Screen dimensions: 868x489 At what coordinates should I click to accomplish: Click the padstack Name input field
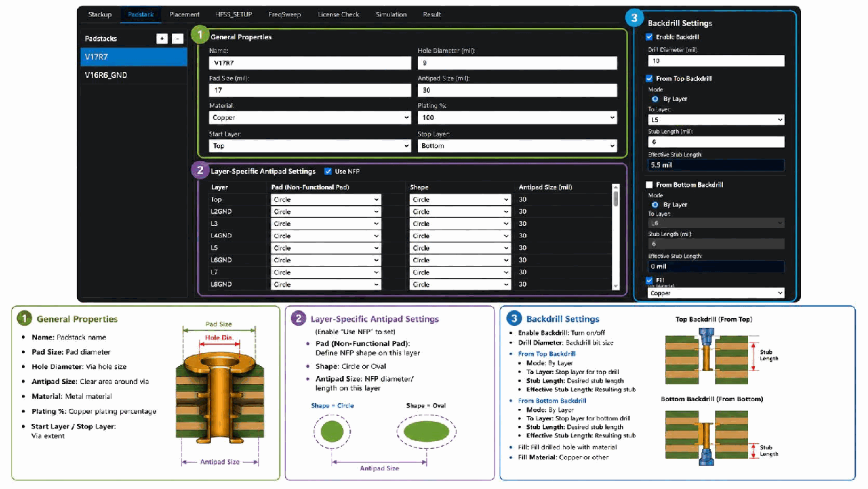(310, 63)
